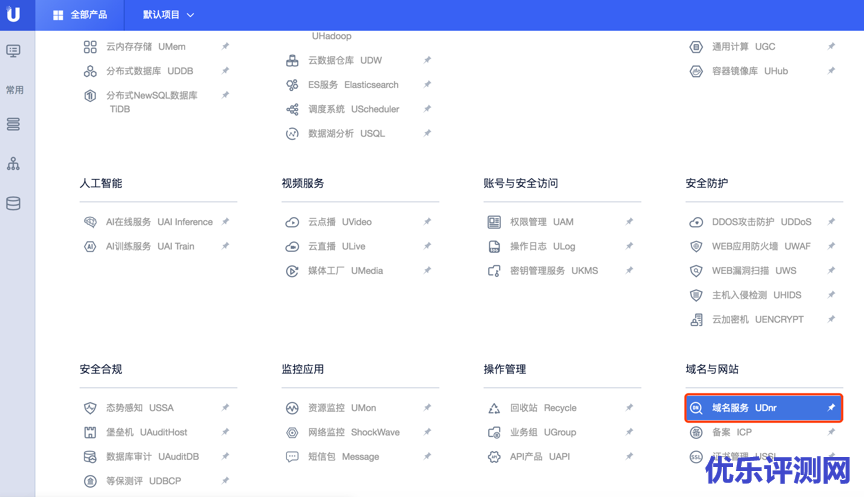The width and height of the screenshot is (864, 497).
Task: Click the 云数据仓库 UDW icon
Action: 292,61
